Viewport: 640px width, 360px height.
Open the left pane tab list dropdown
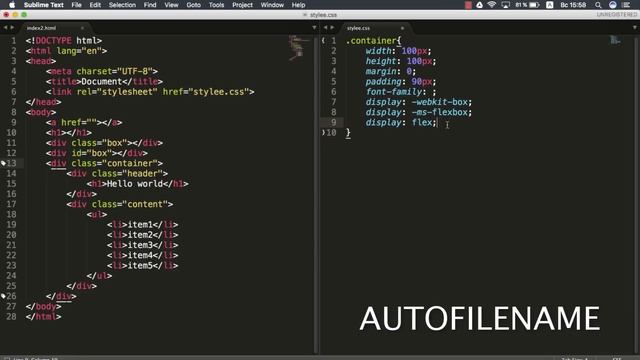click(314, 27)
